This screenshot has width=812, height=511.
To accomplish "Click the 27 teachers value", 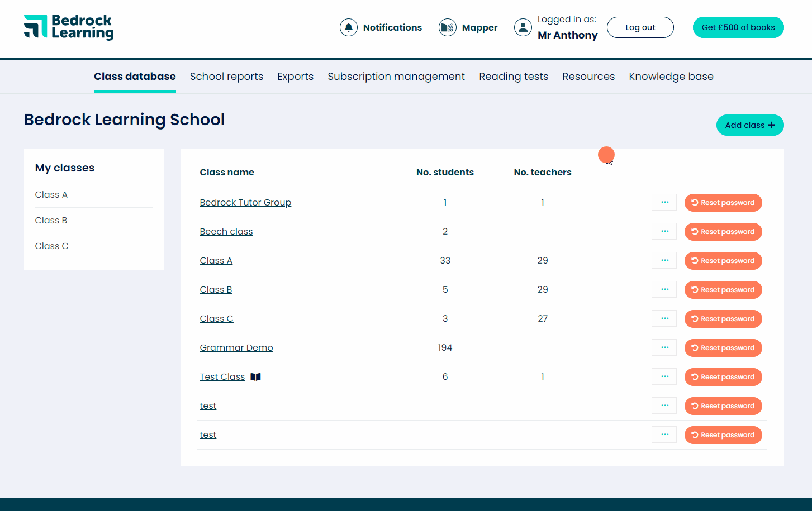I will click(543, 318).
